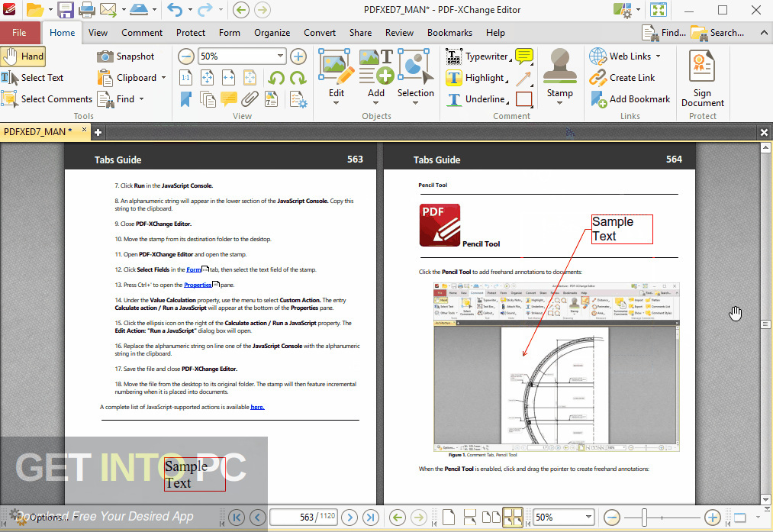Select the yellow Sticky Note tool

click(x=524, y=56)
